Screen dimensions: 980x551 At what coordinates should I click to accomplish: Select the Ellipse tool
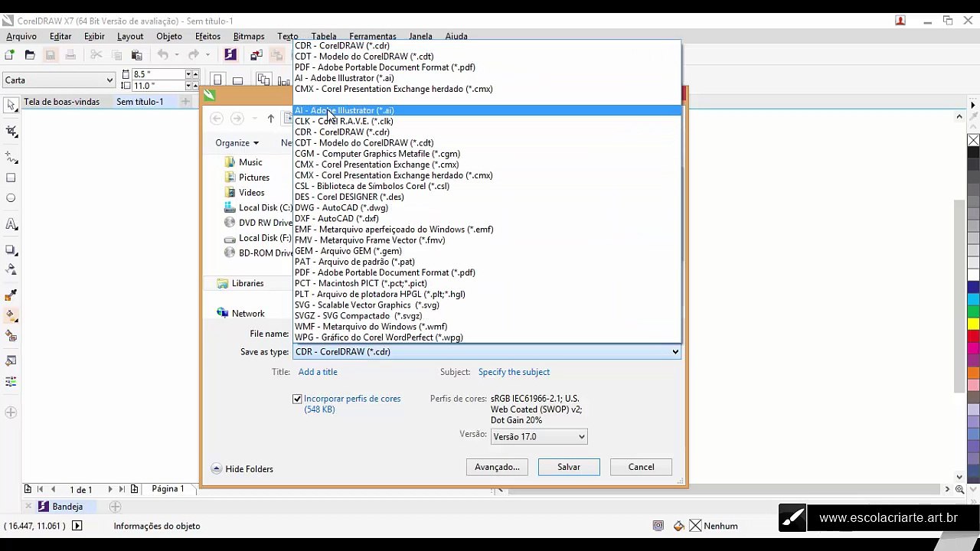click(x=11, y=198)
